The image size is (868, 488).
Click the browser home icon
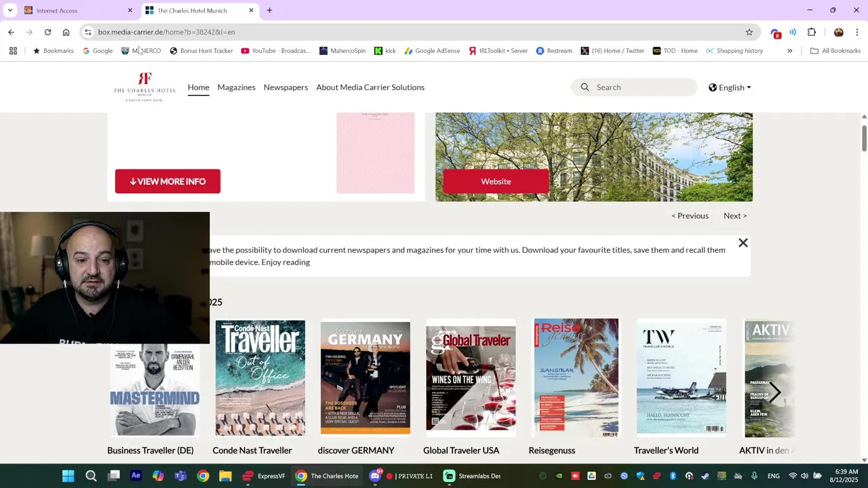pos(66,32)
